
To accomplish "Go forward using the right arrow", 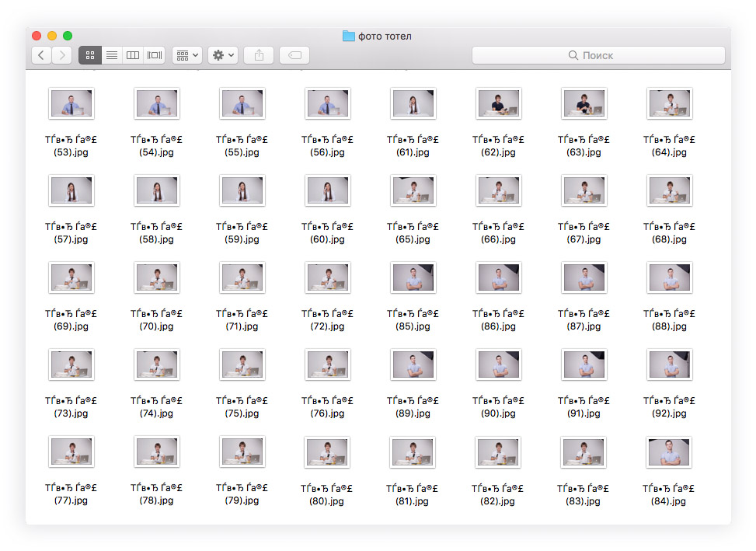I will 62,55.
